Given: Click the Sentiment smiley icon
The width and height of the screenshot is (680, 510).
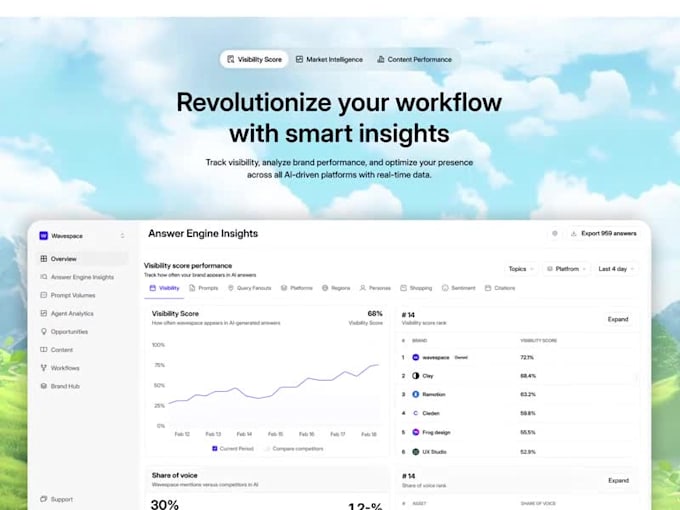Looking at the screenshot, I should [445, 288].
